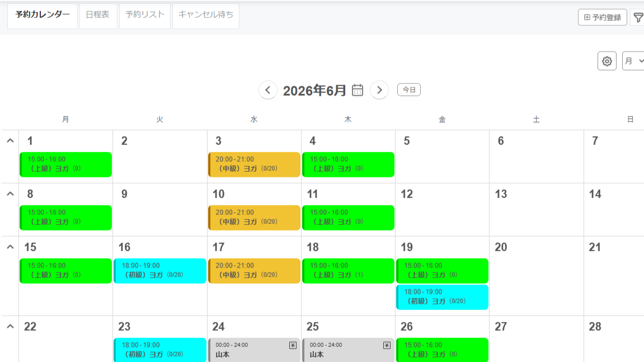The height and width of the screenshot is (362, 644).
Task: Open June 18 上級ヨガ event with one booking
Action: (x=348, y=271)
